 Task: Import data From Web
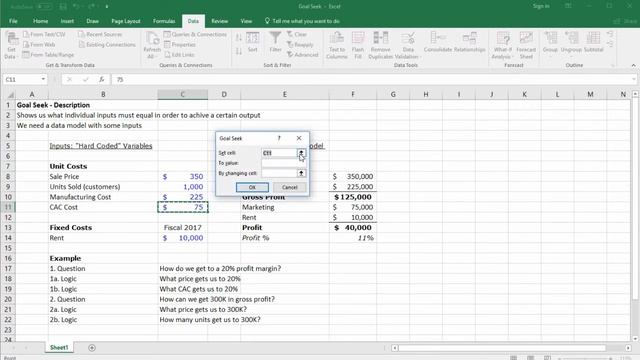[39, 44]
